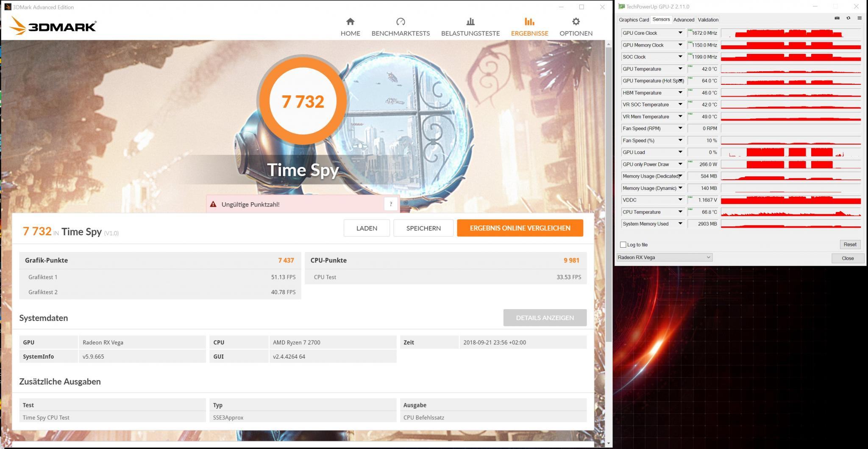
Task: Click the Grafik-Punkte score 7 437
Action: (x=286, y=260)
